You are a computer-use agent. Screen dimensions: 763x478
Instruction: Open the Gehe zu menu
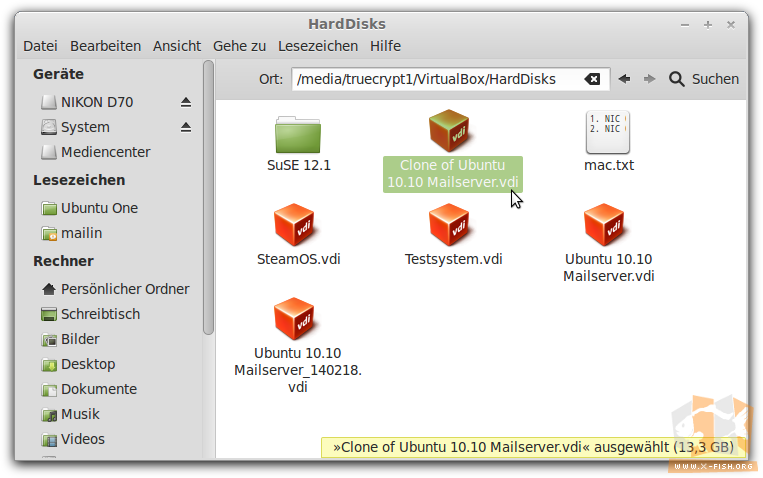tap(239, 46)
